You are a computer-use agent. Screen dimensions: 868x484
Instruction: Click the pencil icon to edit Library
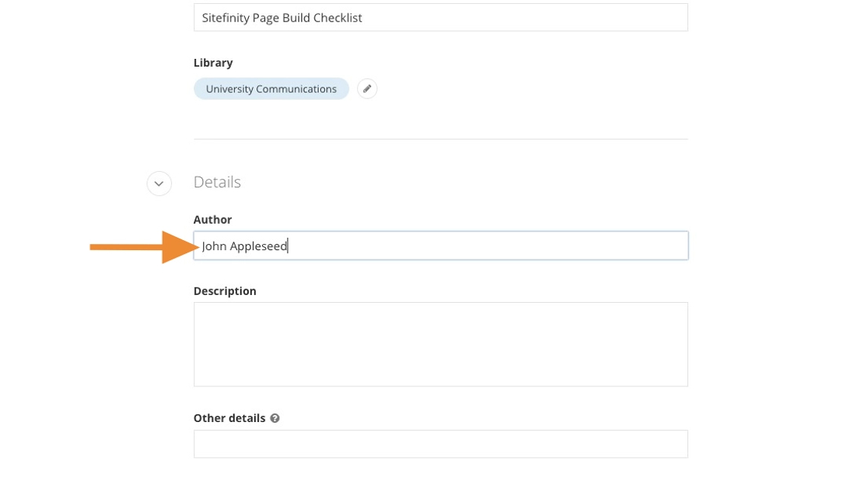pos(367,89)
